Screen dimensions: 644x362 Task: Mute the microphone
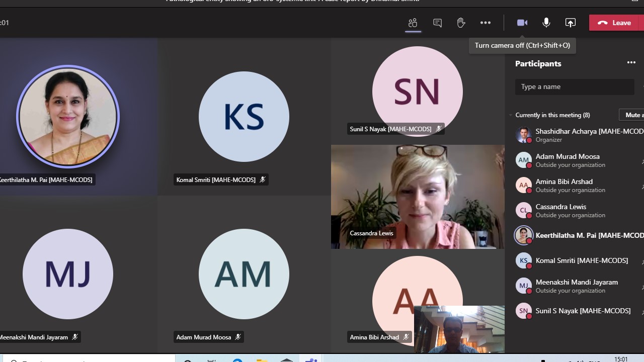point(546,23)
